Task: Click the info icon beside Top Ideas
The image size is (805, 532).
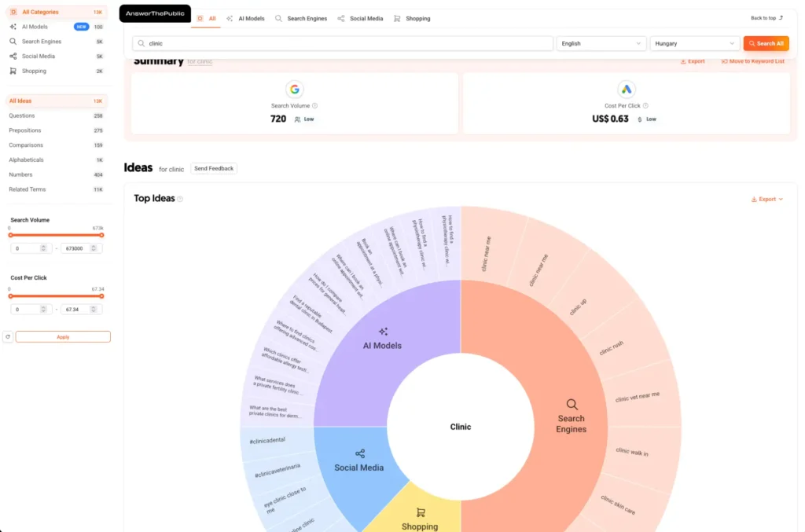Action: [180, 199]
